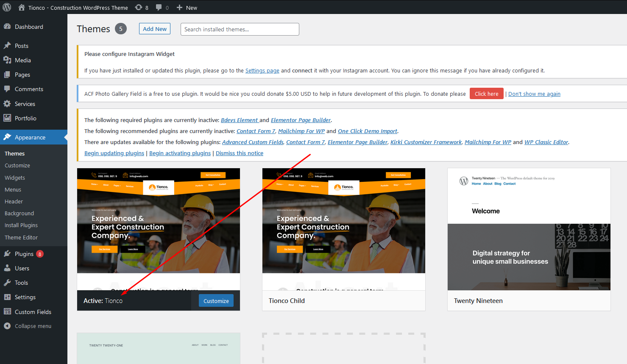Viewport: 627px width, 364px height.
Task: Click the Plugins update badge showing 8
Action: click(40, 254)
